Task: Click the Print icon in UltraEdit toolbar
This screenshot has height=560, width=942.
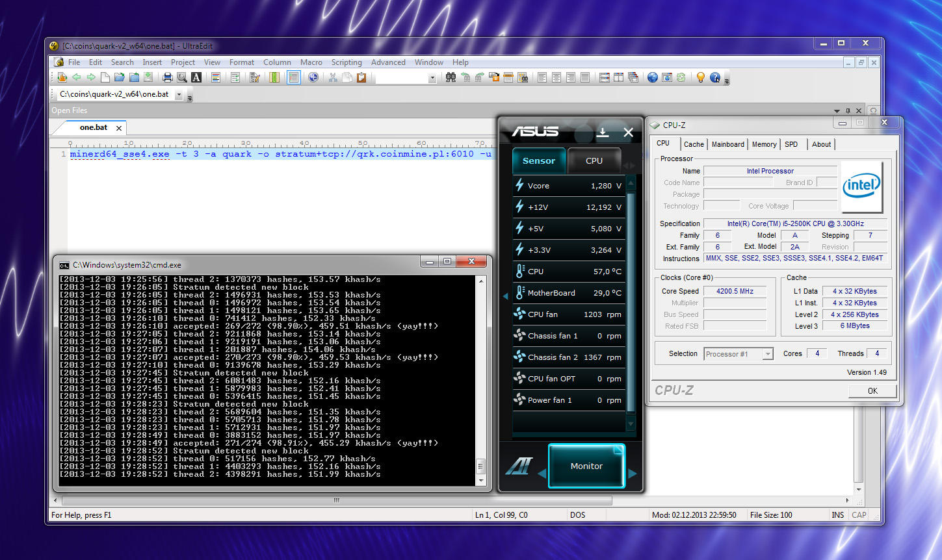Action: click(x=167, y=77)
